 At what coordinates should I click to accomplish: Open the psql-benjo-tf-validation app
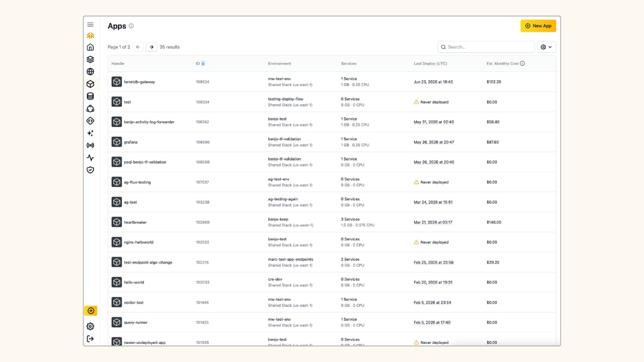click(x=145, y=162)
